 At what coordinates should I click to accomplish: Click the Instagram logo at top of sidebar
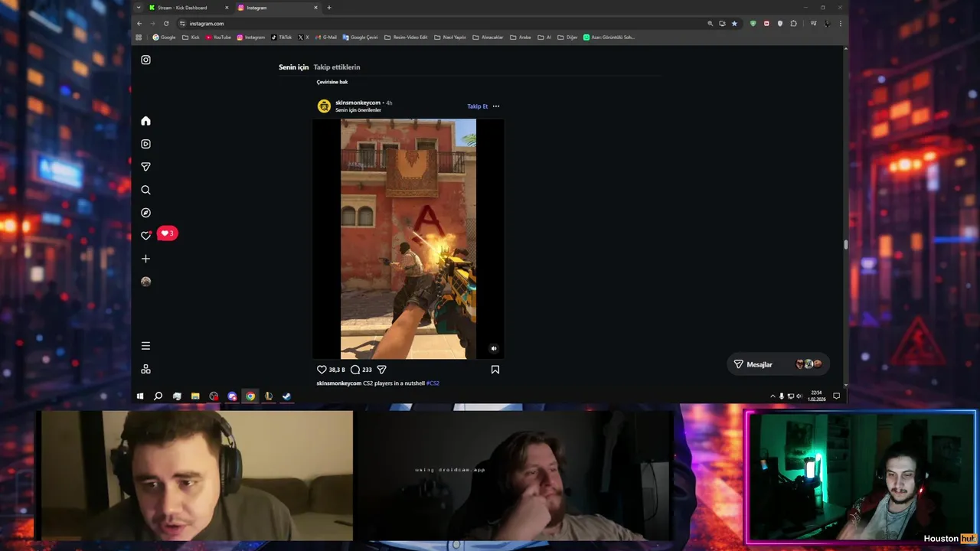pyautogui.click(x=145, y=60)
